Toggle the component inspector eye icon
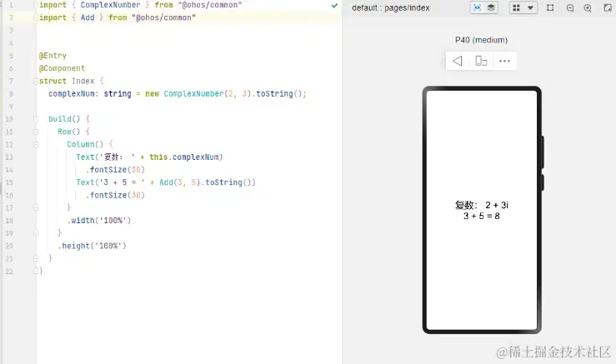Image resolution: width=616 pixels, height=364 pixels. 477,7
